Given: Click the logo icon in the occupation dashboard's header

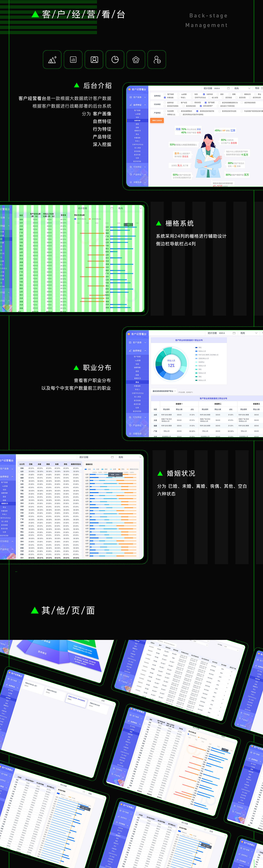Looking at the screenshot, I should [129, 334].
